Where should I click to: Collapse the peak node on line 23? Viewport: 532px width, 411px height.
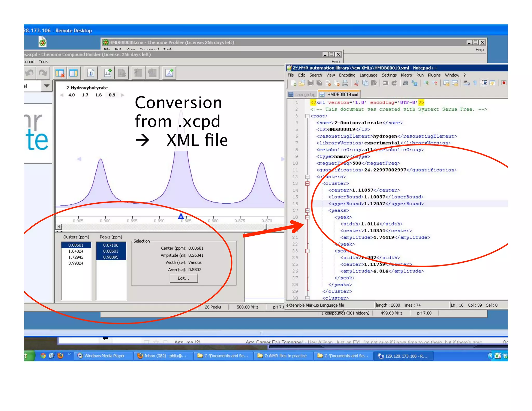pos(307,251)
